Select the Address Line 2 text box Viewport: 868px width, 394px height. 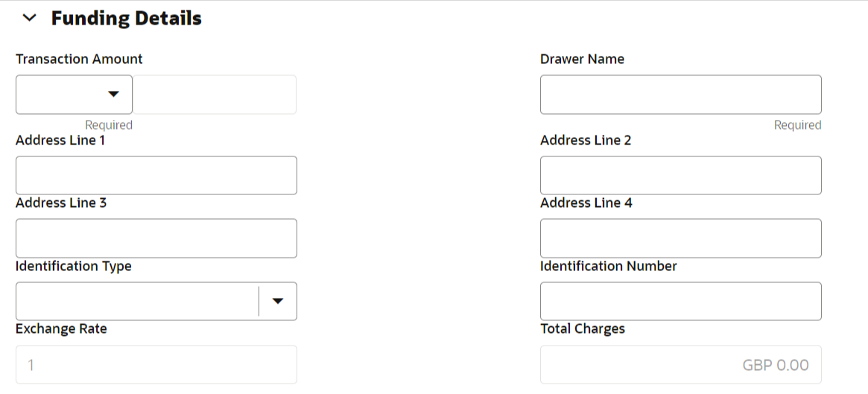click(x=680, y=176)
